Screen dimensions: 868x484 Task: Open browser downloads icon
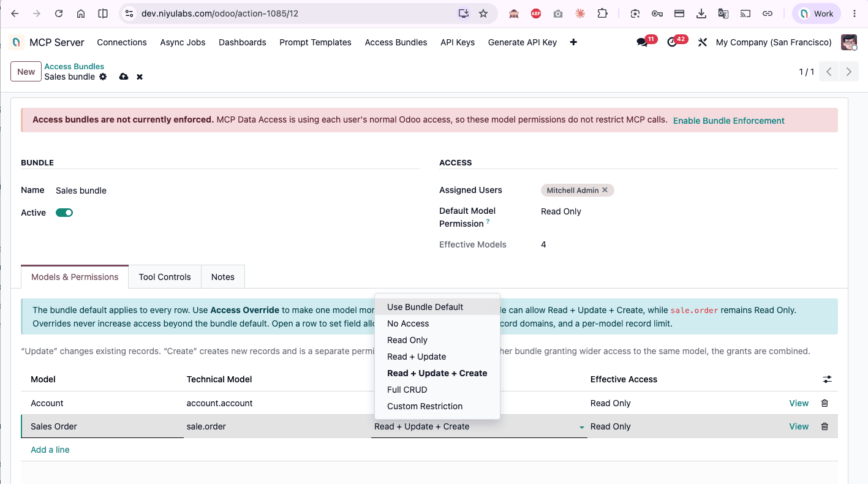[x=701, y=13]
